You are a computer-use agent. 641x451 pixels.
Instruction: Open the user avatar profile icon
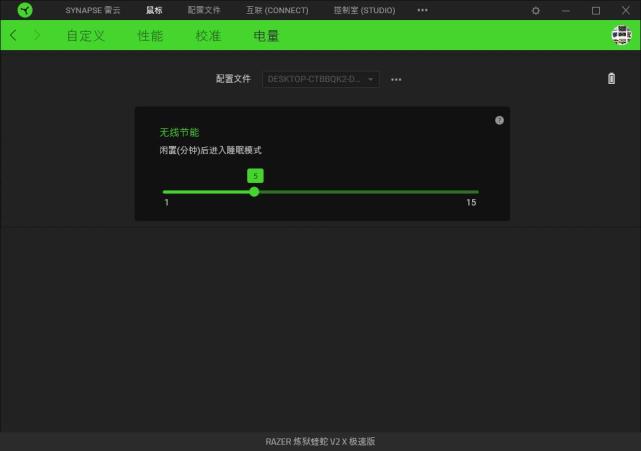(621, 35)
